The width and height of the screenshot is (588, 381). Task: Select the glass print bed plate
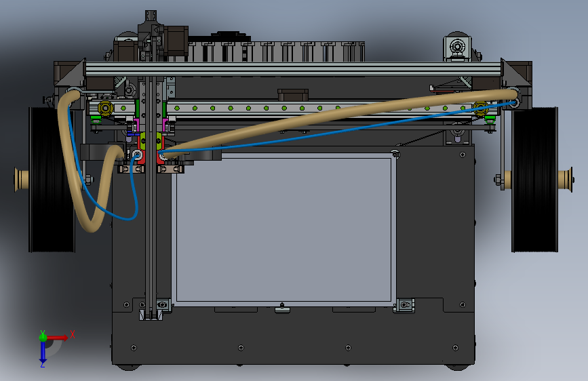pos(284,230)
